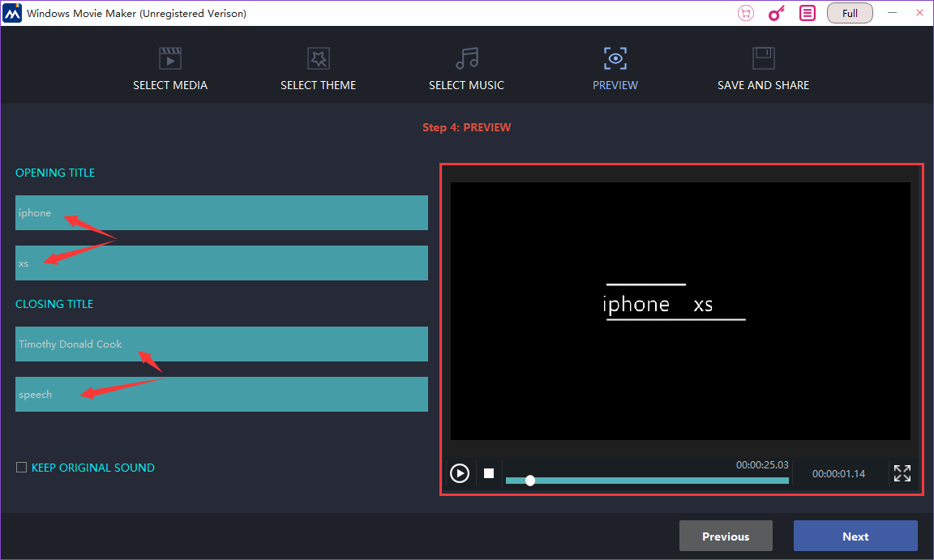The width and height of the screenshot is (934, 560).
Task: Click the Select Media filmstrip icon
Action: (x=170, y=58)
